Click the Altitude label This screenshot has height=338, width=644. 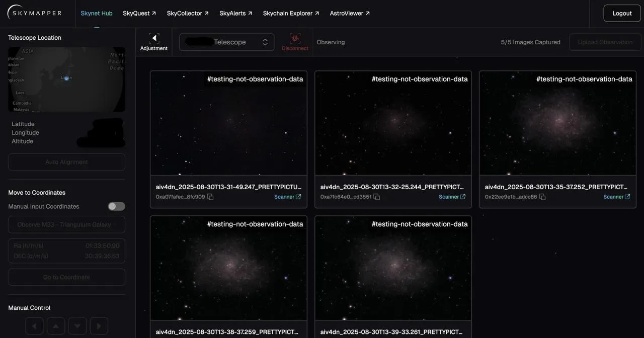coord(23,141)
